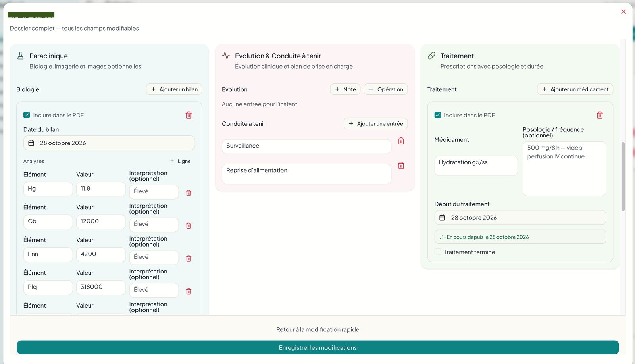Delete the Surveillance entry
The width and height of the screenshot is (635, 364).
click(401, 141)
